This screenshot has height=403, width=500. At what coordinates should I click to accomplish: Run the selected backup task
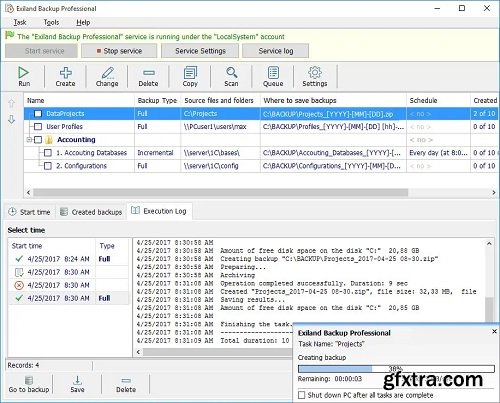24,77
